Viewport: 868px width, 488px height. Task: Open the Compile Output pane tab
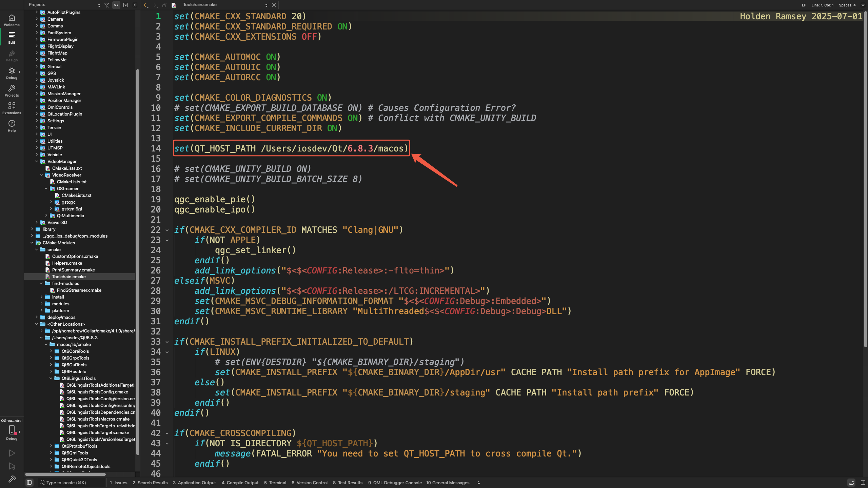pyautogui.click(x=240, y=483)
